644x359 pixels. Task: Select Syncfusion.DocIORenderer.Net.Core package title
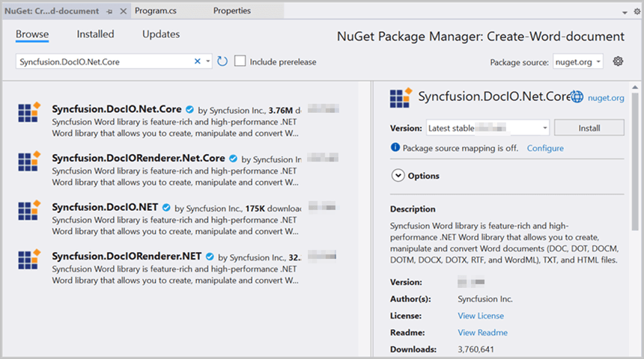[x=139, y=158]
